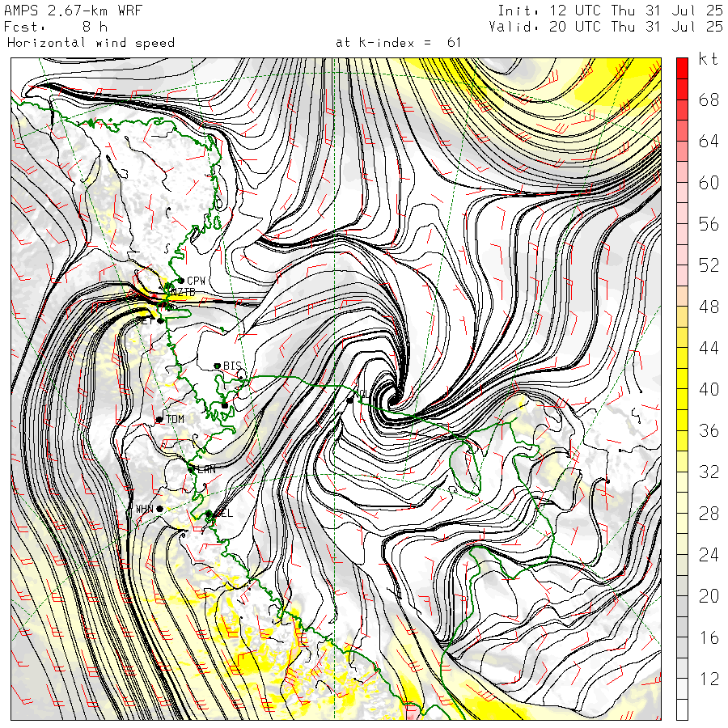This screenshot has width=728, height=728.
Task: Click the 44 value on the colorbar scale
Action: click(709, 348)
